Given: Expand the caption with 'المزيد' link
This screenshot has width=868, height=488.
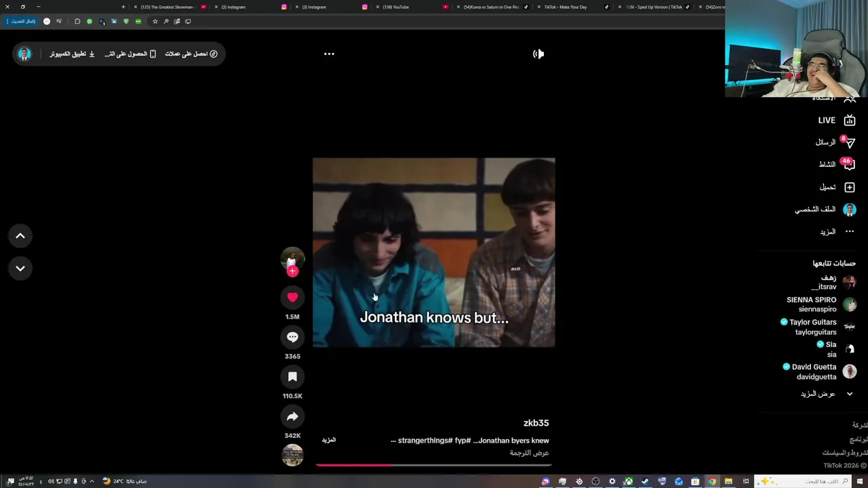Looking at the screenshot, I should coord(329,440).
